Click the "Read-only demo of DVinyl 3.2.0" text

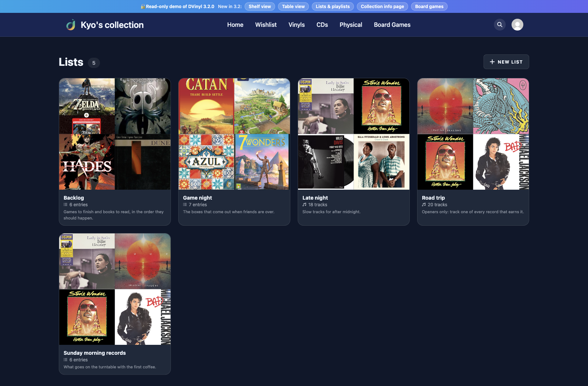click(x=180, y=7)
